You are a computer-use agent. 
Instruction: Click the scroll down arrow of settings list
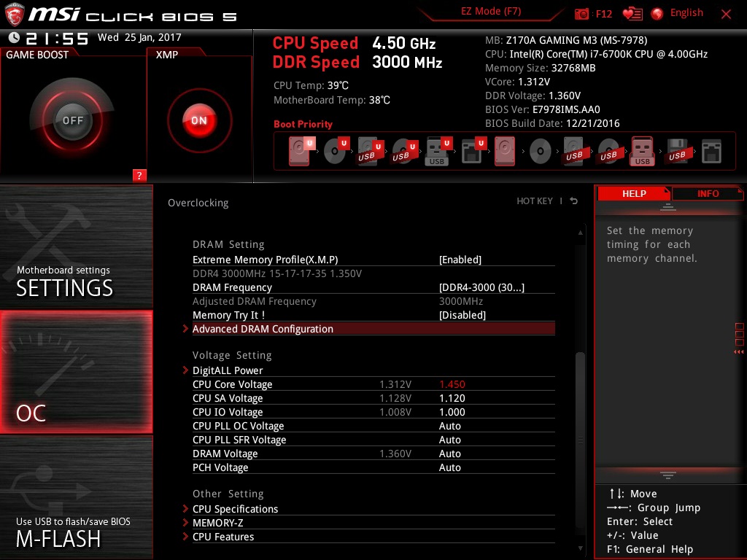(x=580, y=548)
